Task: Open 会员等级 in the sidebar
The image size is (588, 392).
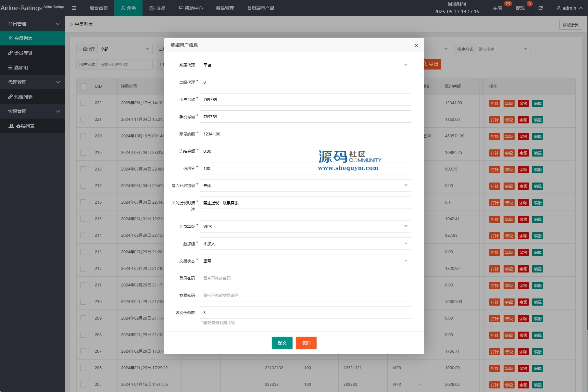Action: point(23,53)
